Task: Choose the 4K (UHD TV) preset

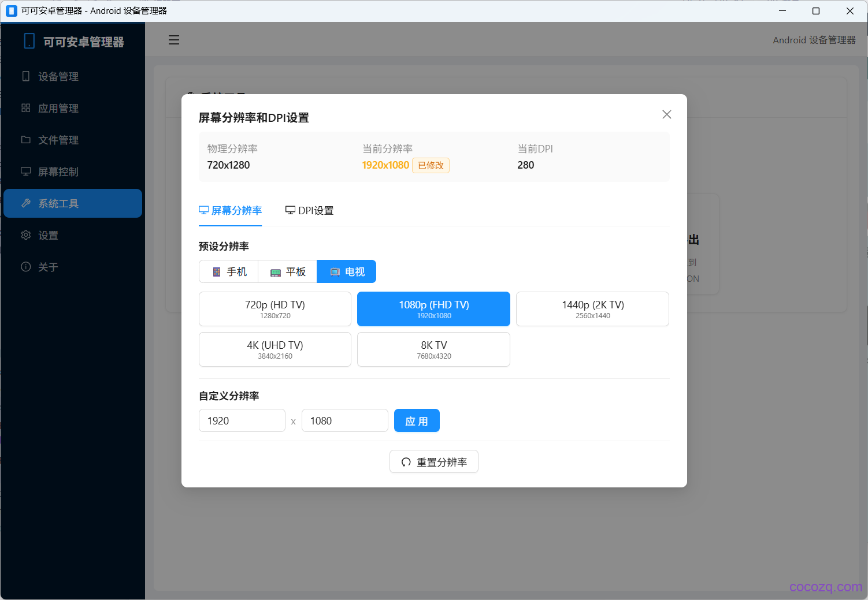Action: pos(275,349)
